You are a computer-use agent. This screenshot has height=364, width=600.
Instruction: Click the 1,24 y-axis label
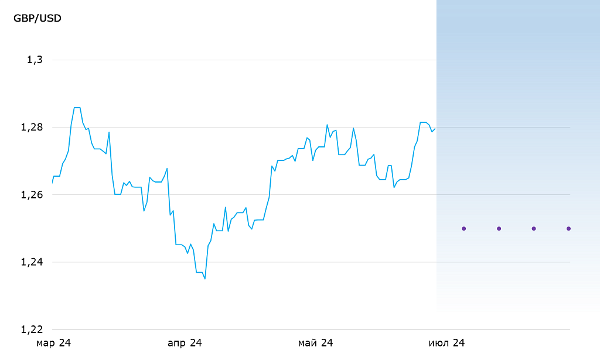coord(32,262)
